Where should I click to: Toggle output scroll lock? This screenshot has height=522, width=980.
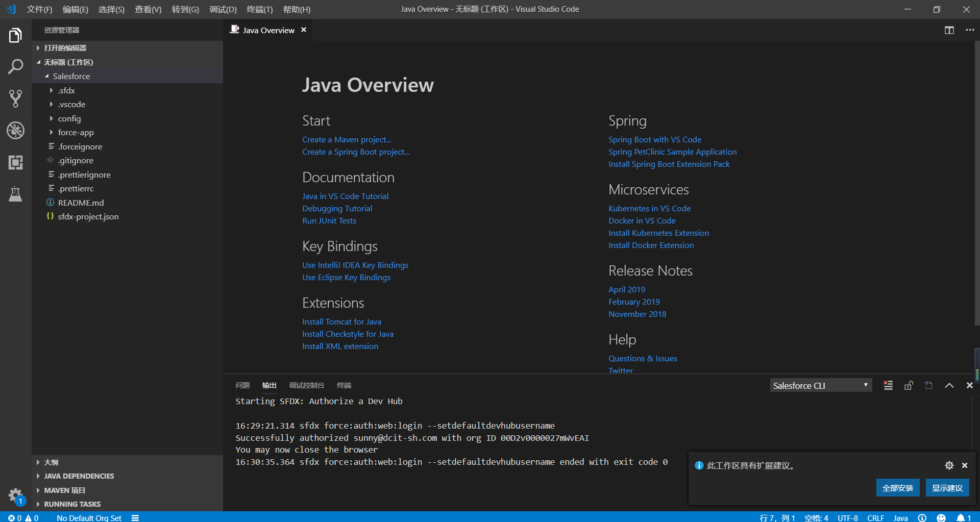[x=909, y=386]
